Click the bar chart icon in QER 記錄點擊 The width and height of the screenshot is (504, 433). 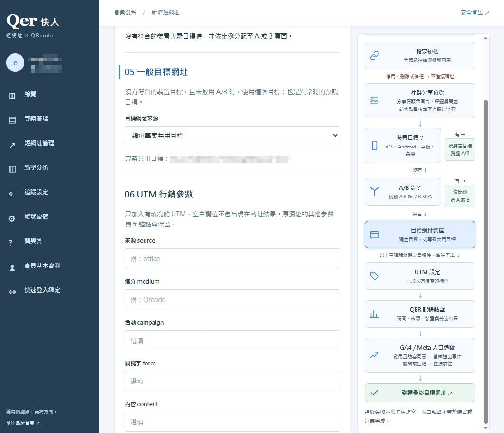point(375,314)
